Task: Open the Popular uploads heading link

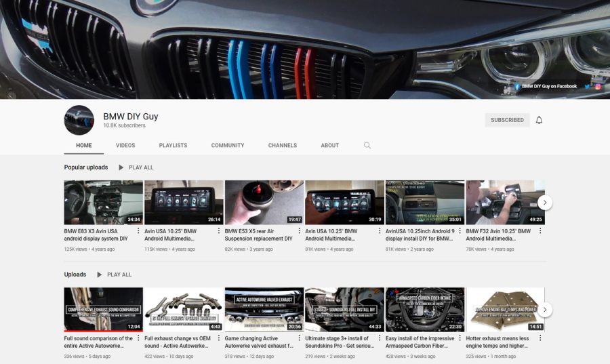Action: click(86, 167)
